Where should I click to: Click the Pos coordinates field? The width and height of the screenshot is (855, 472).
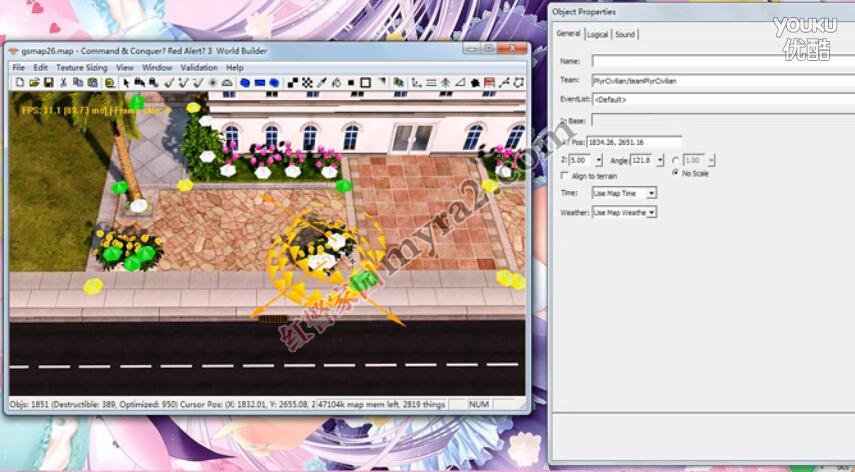pyautogui.click(x=634, y=142)
